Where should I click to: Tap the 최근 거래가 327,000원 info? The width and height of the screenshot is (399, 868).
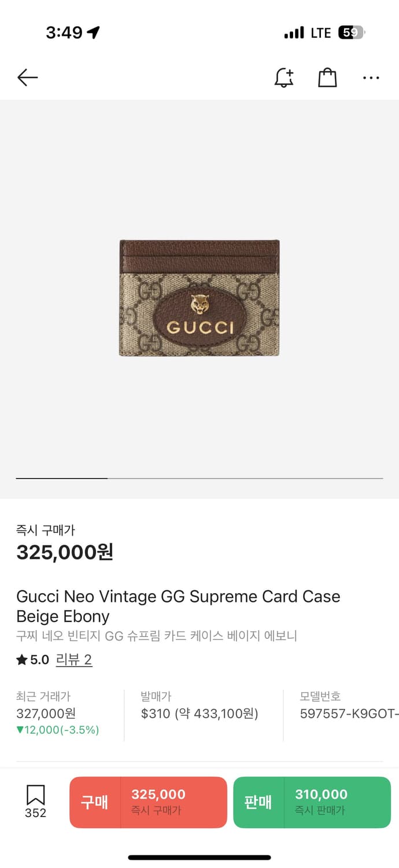pos(46,705)
